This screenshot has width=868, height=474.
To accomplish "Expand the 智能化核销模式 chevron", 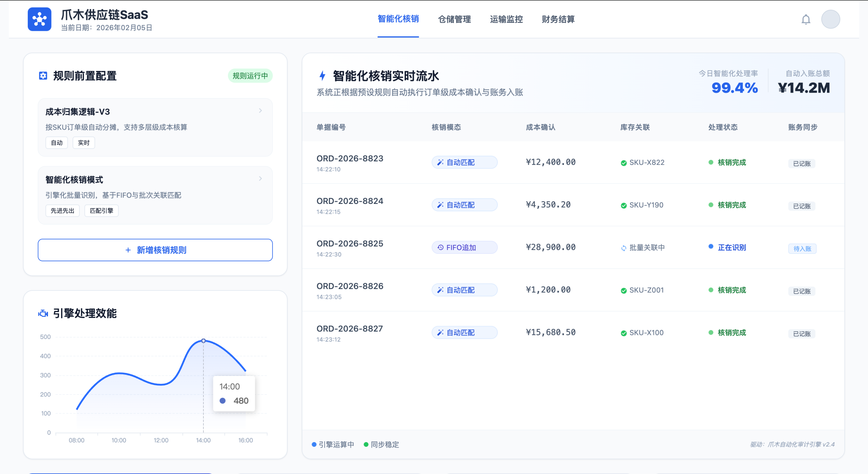I will [260, 178].
